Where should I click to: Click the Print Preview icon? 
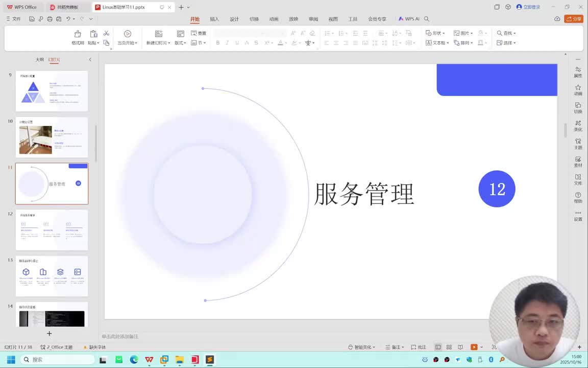59,19
